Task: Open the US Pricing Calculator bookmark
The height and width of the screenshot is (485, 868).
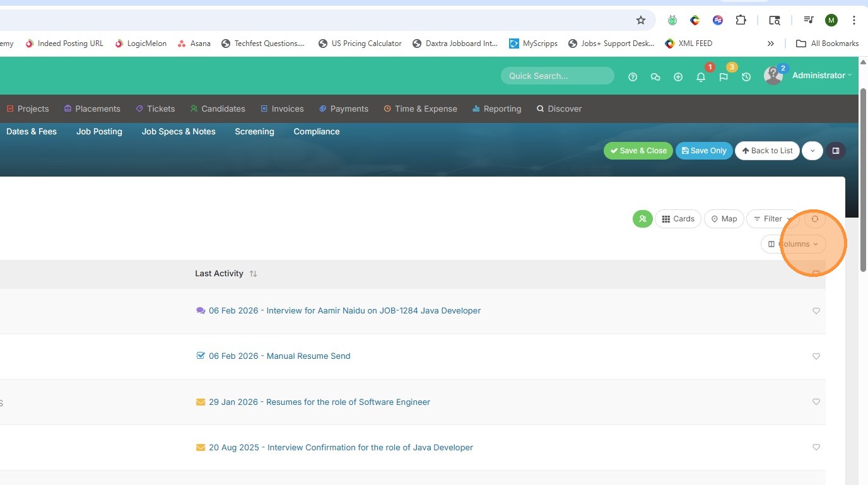Action: click(360, 44)
